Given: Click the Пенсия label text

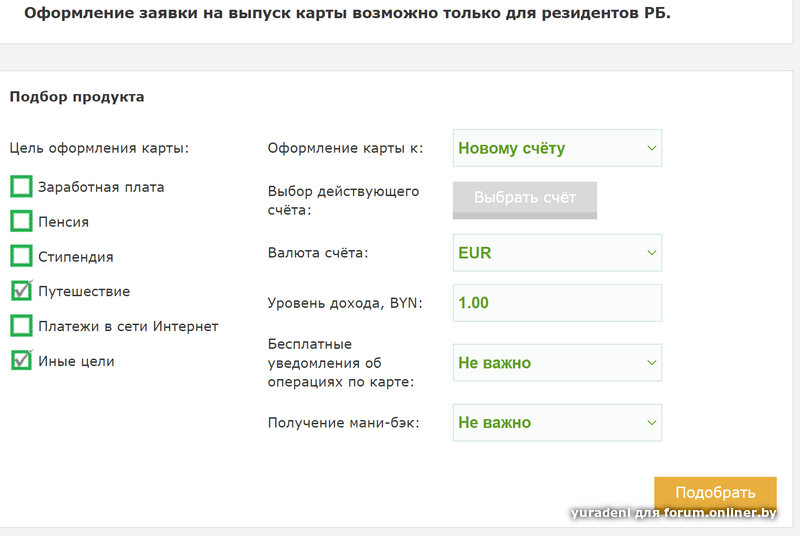Looking at the screenshot, I should tap(64, 222).
